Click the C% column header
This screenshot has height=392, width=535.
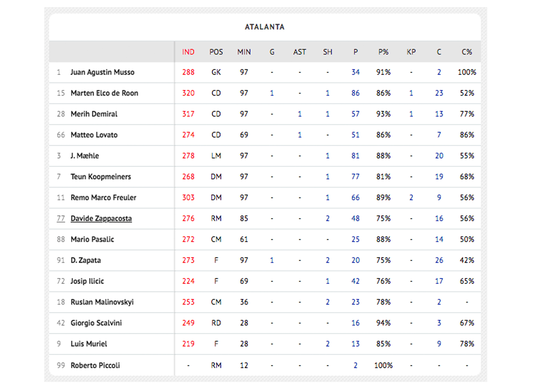point(467,52)
